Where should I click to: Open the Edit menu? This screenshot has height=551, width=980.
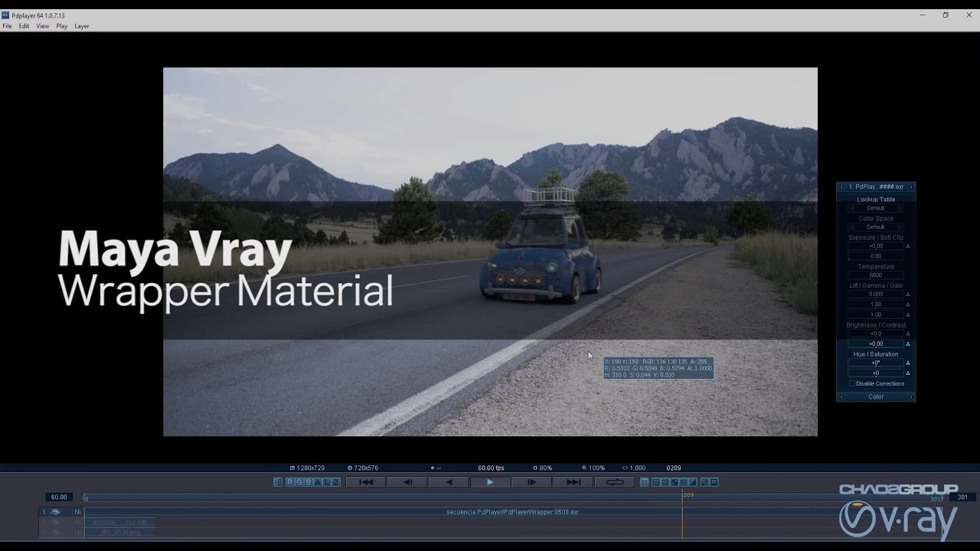click(x=24, y=26)
